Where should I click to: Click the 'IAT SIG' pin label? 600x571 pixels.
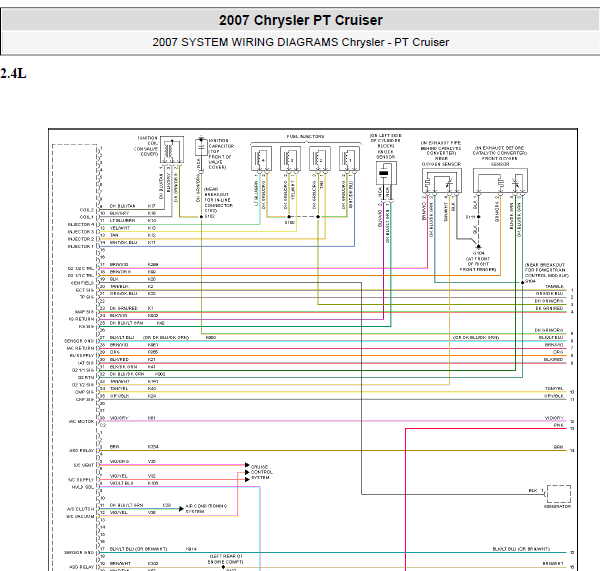tap(86, 363)
